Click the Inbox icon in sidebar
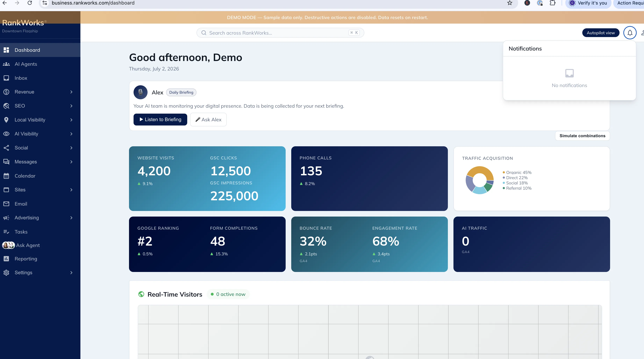644x359 pixels. [x=6, y=78]
